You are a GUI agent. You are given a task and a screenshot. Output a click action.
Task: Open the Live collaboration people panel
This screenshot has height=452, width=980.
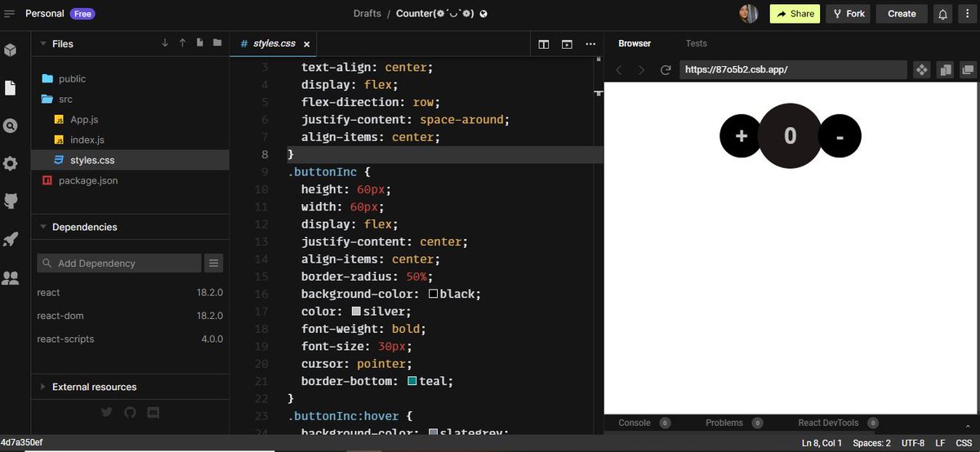[x=11, y=278]
